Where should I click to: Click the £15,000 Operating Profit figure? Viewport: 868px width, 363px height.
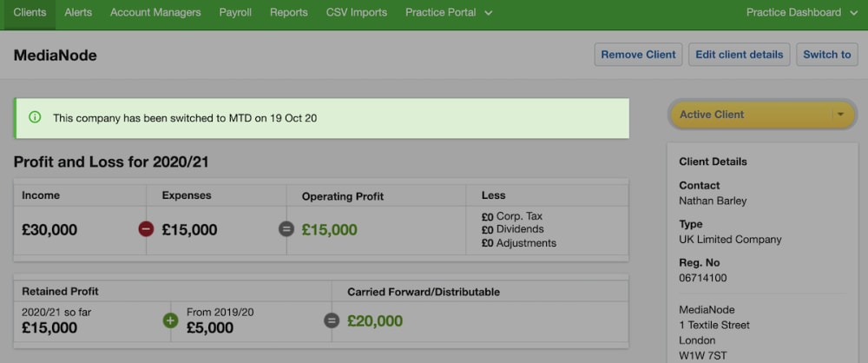(329, 230)
